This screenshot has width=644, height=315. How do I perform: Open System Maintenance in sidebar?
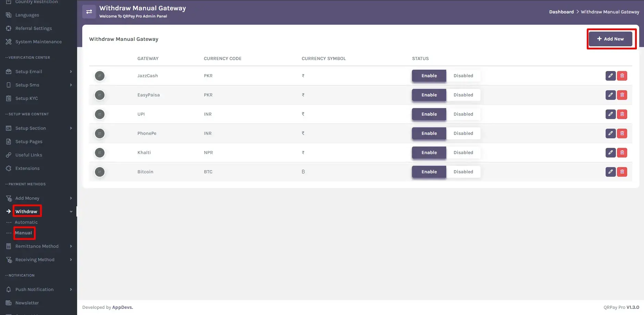tap(38, 42)
